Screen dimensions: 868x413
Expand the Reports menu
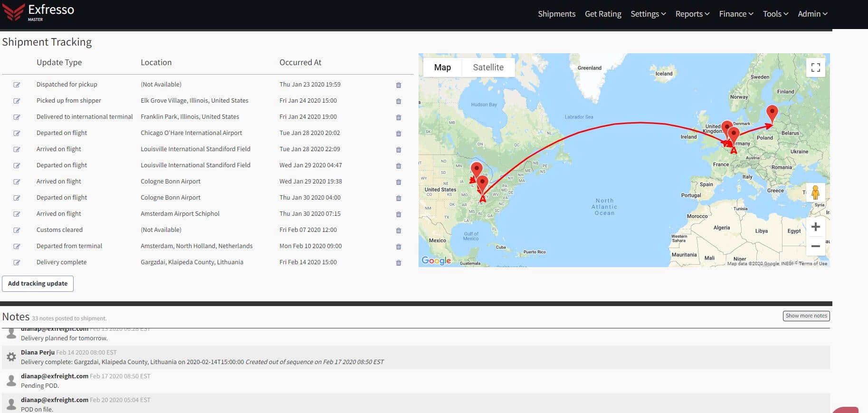tap(692, 14)
